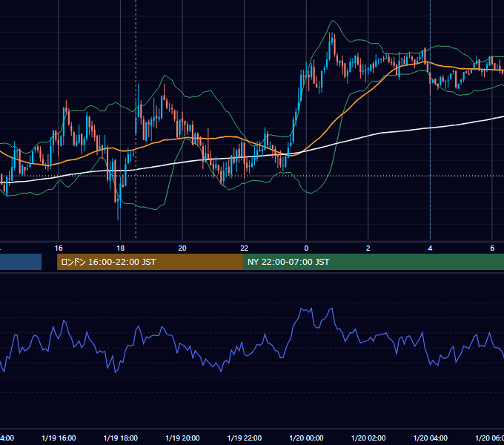Click the 0 hour label on the price chart axis
The height and width of the screenshot is (445, 504).
tap(306, 248)
